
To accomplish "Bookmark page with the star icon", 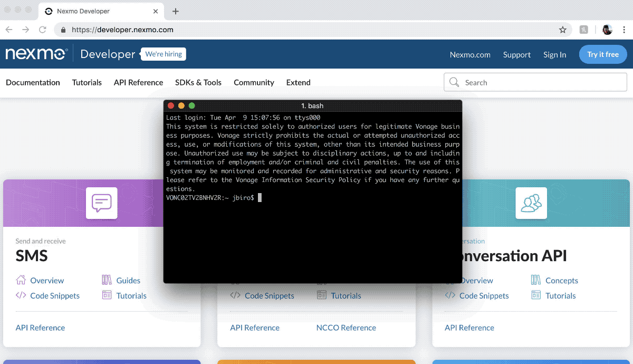I will tap(563, 30).
